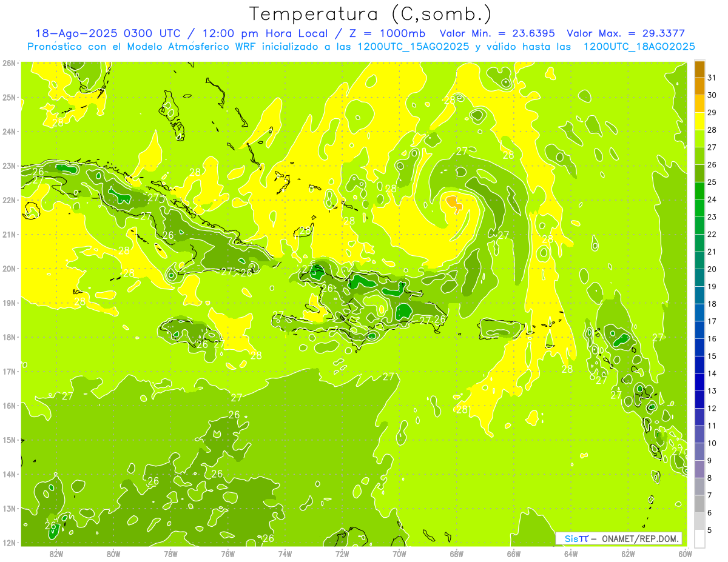The image size is (728, 562).
Task: Click the '13N' latitude axis label
Action: pyautogui.click(x=8, y=509)
